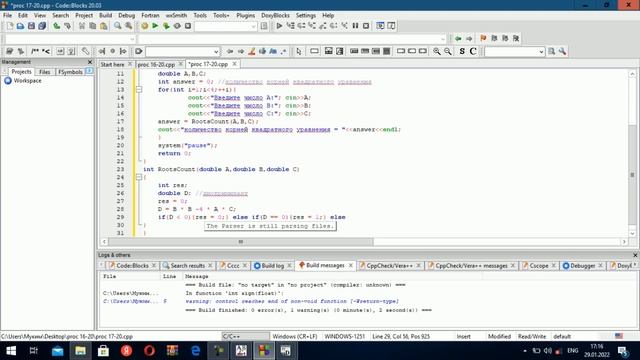Viewport: 640px width, 360px height.
Task: Open the Debugger log tab
Action: coord(582,266)
